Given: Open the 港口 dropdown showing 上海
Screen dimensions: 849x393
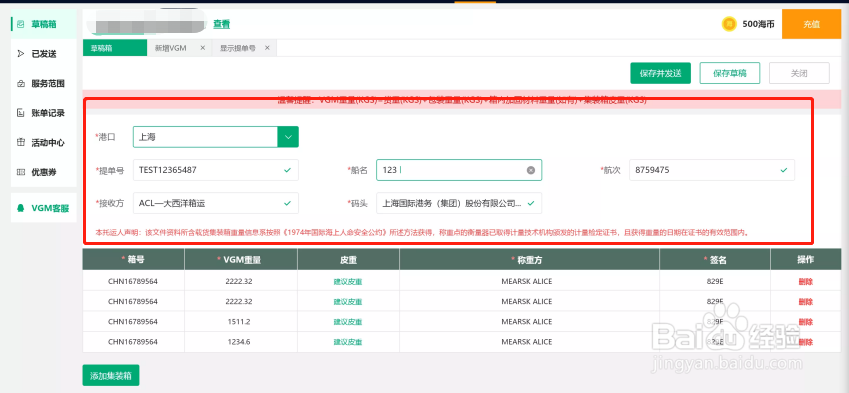Looking at the screenshot, I should click(215, 137).
